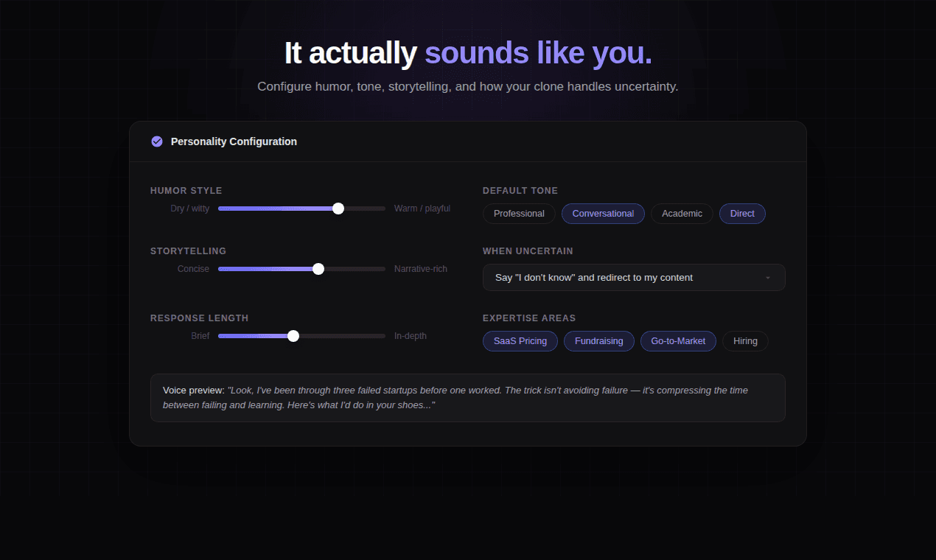Expand the uncertainty behavior selector
Viewport: 936px width, 560px height.
click(x=634, y=277)
